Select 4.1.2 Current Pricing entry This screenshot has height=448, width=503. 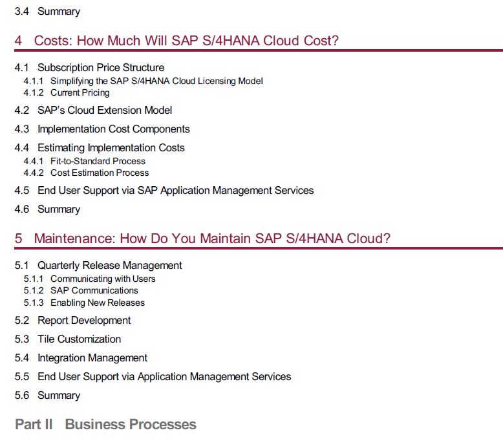coord(67,92)
